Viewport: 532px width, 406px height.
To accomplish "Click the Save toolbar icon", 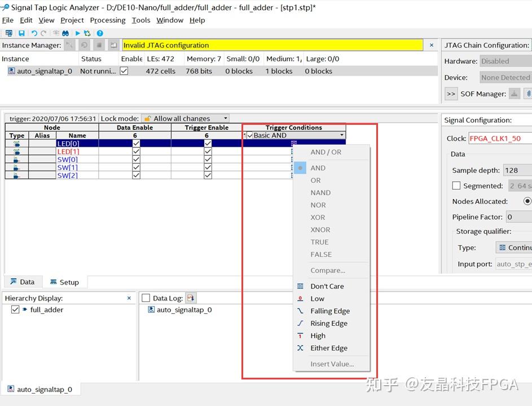I will [21, 33].
